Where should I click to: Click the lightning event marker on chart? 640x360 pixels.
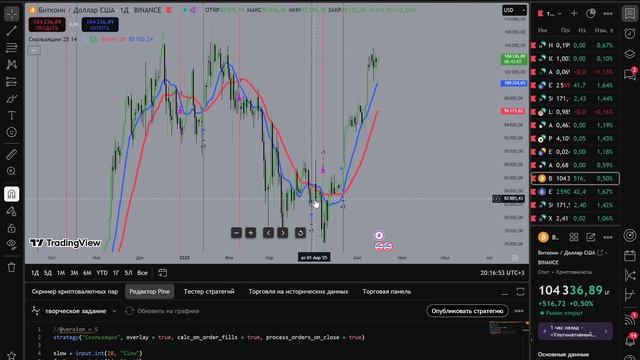[379, 236]
